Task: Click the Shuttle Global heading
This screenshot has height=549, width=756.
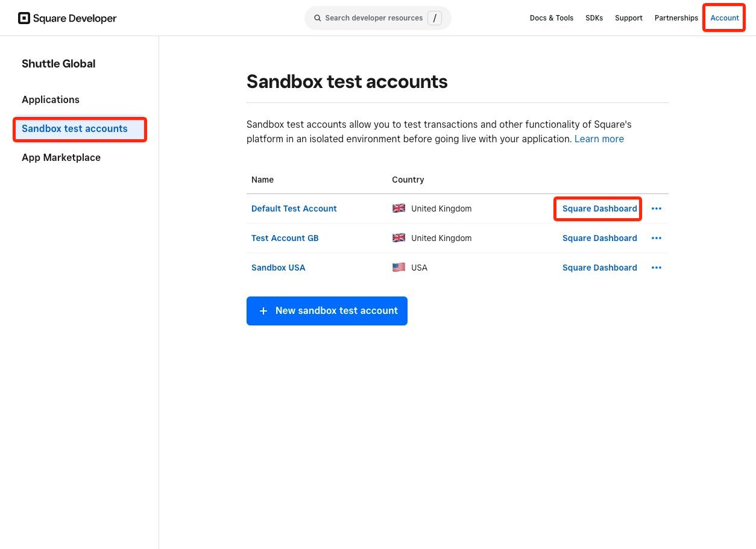Action: 58,64
